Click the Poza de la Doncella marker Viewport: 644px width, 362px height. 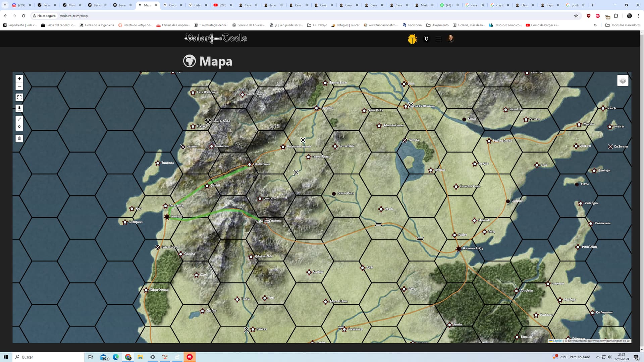tap(489, 141)
